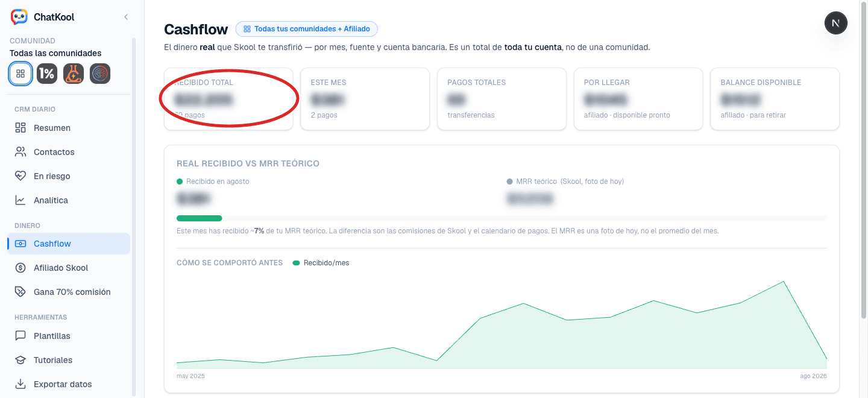868x398 pixels.
Task: Click the Tutoriales graduation cap icon
Action: pyautogui.click(x=20, y=360)
